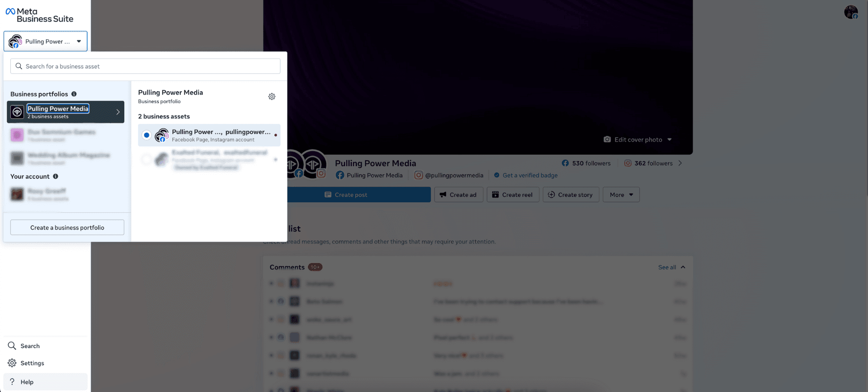Click the info icon beside Your account
This screenshot has width=868, height=392.
click(56, 177)
